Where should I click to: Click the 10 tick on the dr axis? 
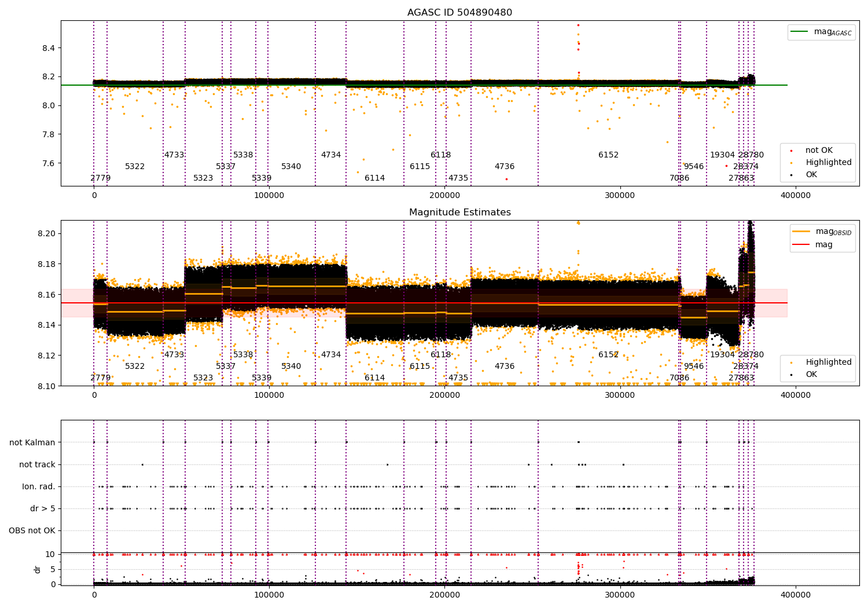(50, 555)
